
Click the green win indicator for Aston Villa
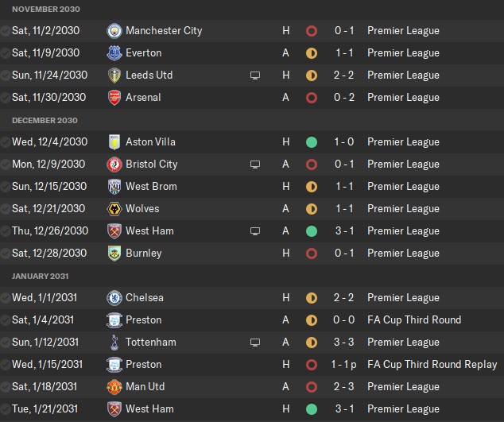pos(312,142)
